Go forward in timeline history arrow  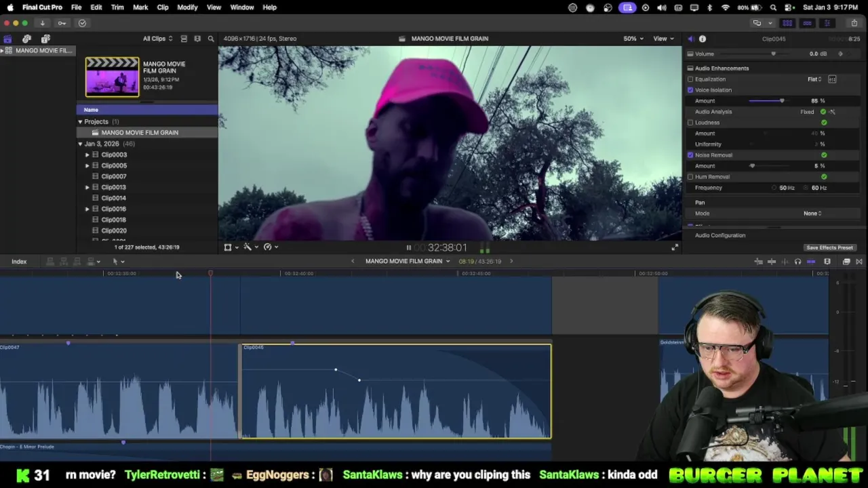click(511, 262)
